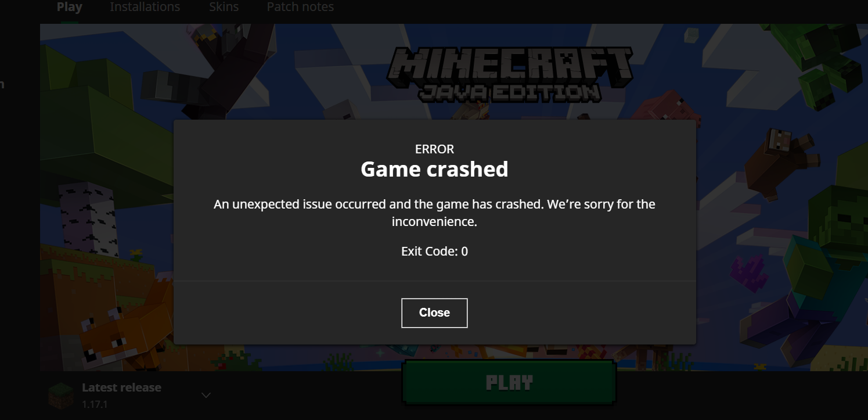Click the Exit Code: 0 text
Image resolution: width=868 pixels, height=420 pixels.
click(434, 252)
